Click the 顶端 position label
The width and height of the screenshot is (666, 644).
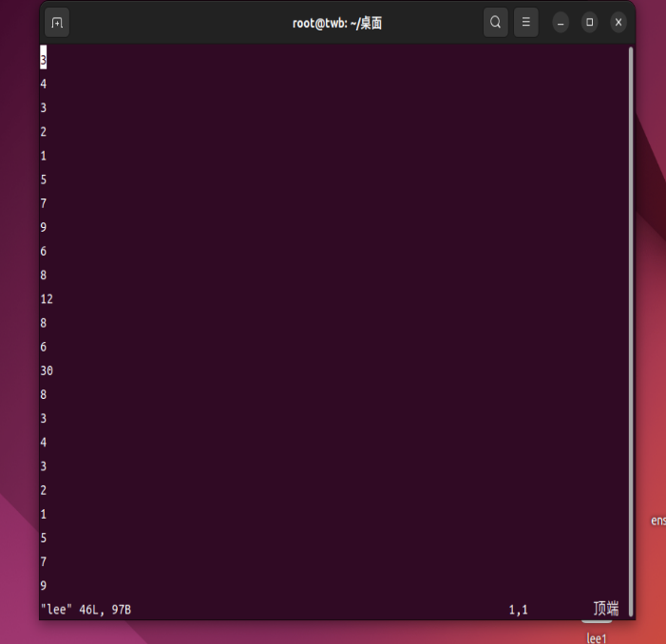tap(606, 608)
